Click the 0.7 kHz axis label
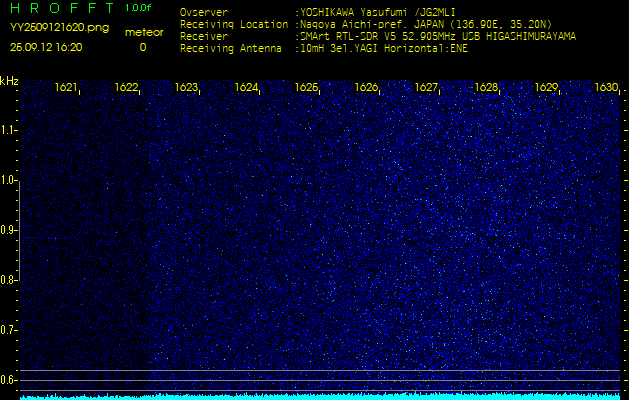Viewport: 629px width, 400px height. (x=8, y=330)
